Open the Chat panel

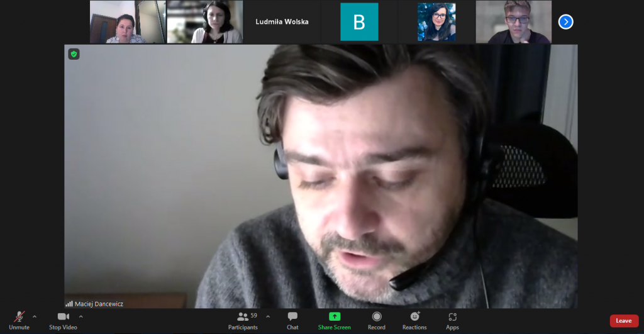[x=292, y=320]
